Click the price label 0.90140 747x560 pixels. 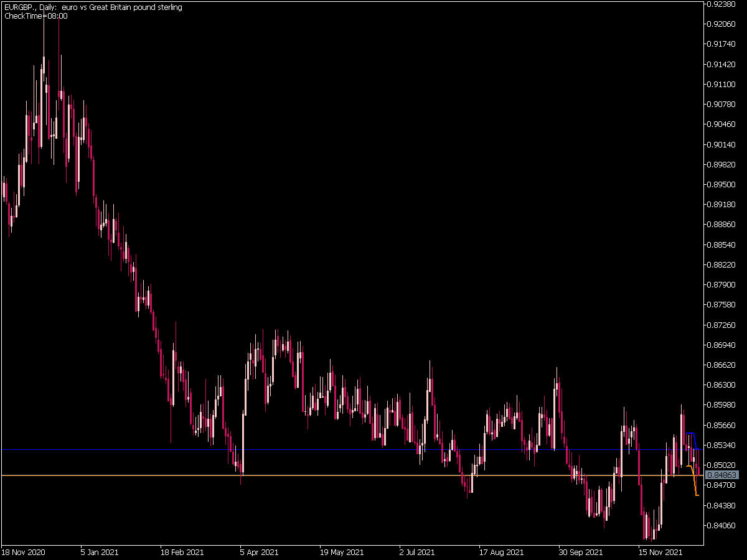(x=722, y=144)
